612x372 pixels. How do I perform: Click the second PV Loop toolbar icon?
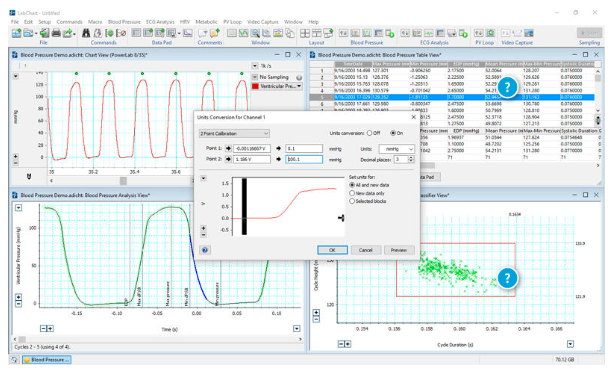[x=491, y=33]
